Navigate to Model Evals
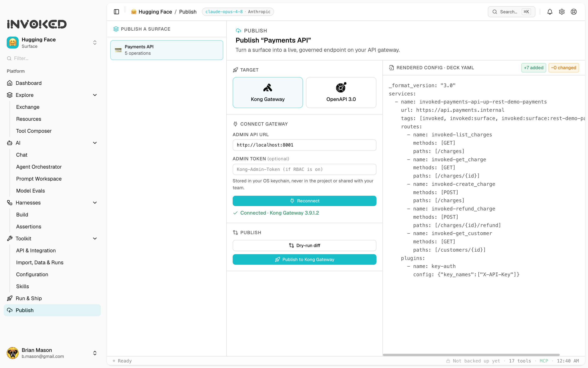The height and width of the screenshot is (368, 588). (x=30, y=191)
